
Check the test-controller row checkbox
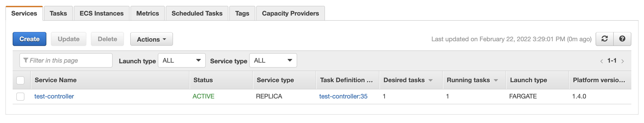pyautogui.click(x=20, y=96)
